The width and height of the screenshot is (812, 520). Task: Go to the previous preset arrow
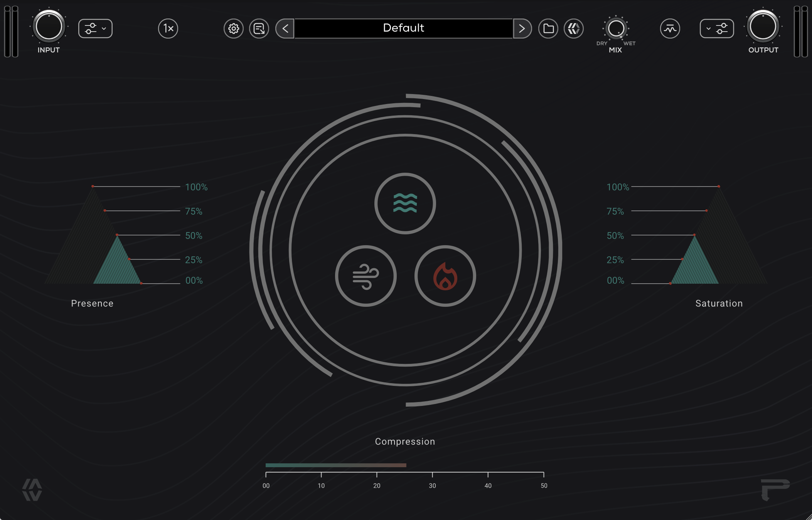pyautogui.click(x=285, y=29)
